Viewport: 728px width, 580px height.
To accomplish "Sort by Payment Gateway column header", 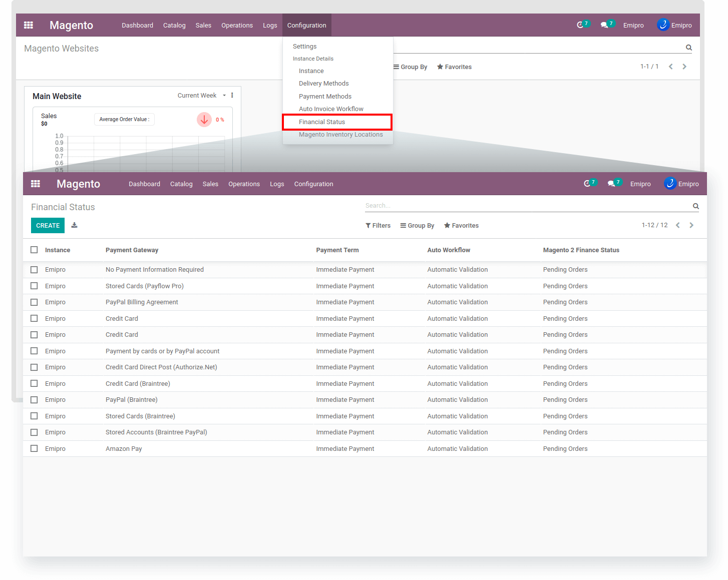I will [132, 250].
